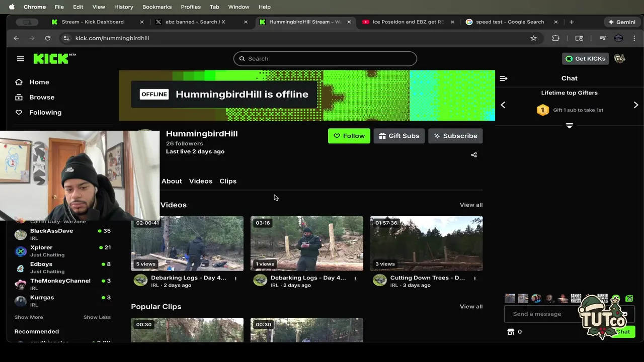This screenshot has height=362, width=644.
Task: Close the Ice Poseidon YouTube tab
Action: 452,22
